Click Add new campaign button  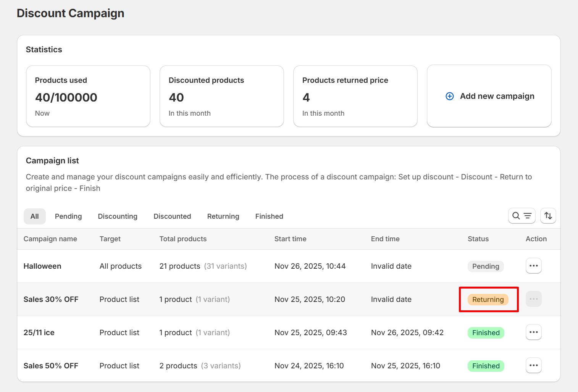pyautogui.click(x=489, y=96)
